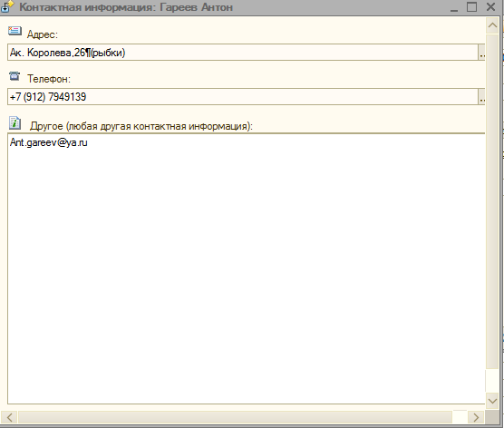The height and width of the screenshot is (428, 504).
Task: Click the horizontal scrollbar thumb
Action: (236, 417)
